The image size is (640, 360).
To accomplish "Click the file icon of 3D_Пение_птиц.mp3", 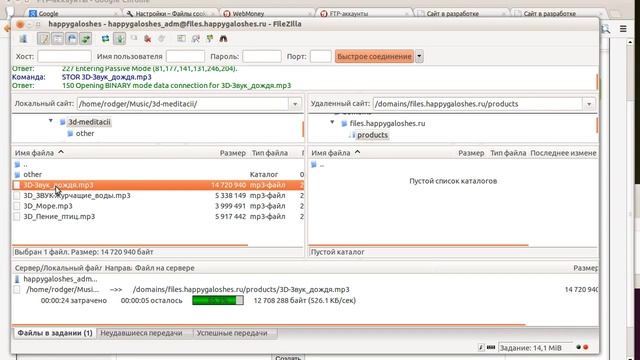I will [x=17, y=217].
